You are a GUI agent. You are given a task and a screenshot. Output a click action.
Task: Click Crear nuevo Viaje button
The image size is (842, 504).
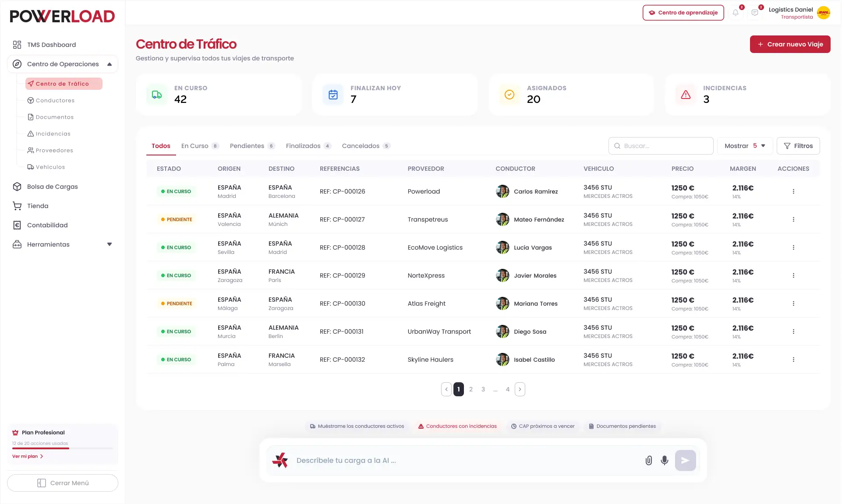(790, 44)
